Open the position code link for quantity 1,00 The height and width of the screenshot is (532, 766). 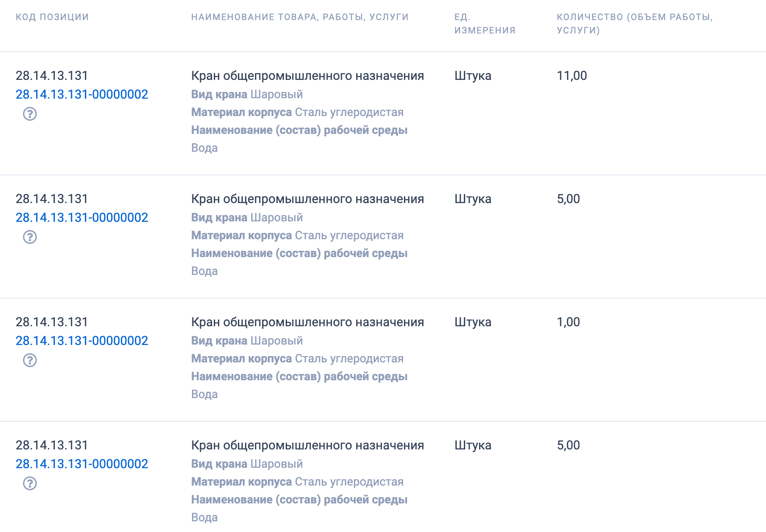82,341
